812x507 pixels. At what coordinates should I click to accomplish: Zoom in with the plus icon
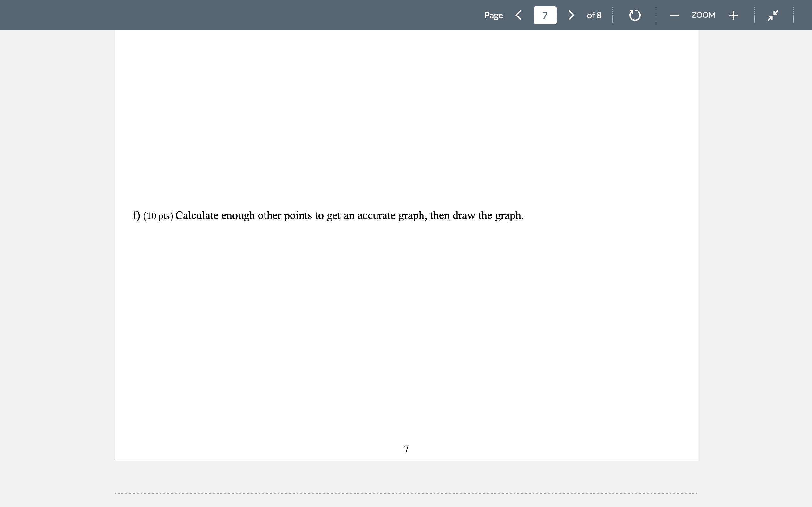pos(733,15)
